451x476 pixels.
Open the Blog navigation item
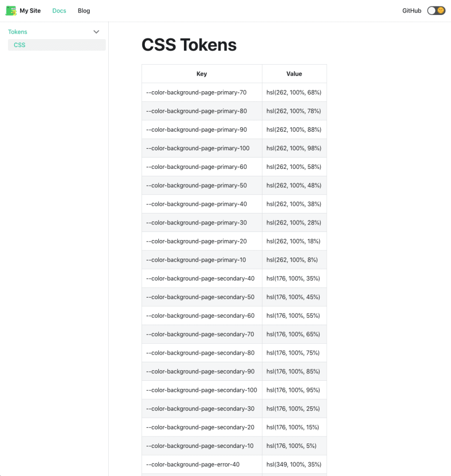84,11
